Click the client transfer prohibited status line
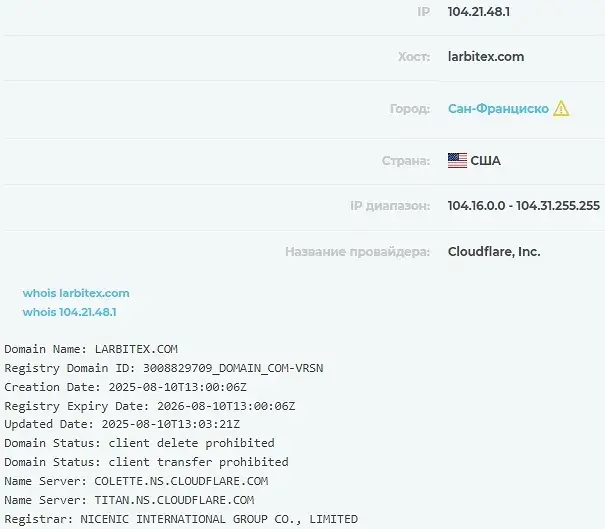This screenshot has height=529, width=605. [146, 462]
